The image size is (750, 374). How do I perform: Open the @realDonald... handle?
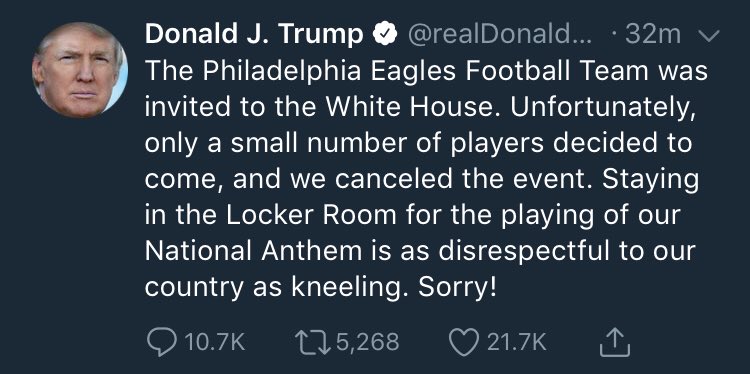coord(499,34)
